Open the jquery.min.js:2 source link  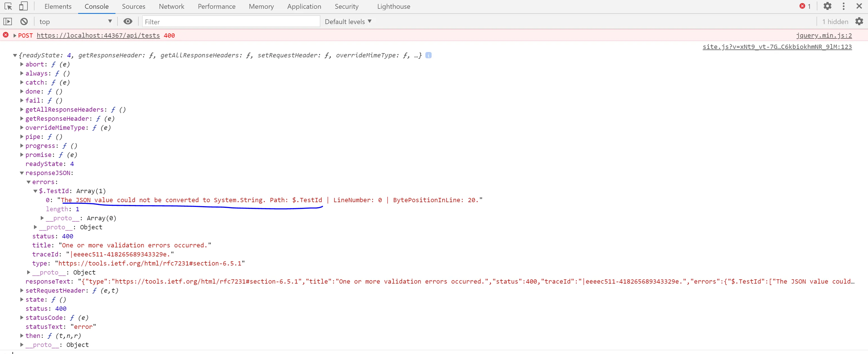(x=824, y=35)
